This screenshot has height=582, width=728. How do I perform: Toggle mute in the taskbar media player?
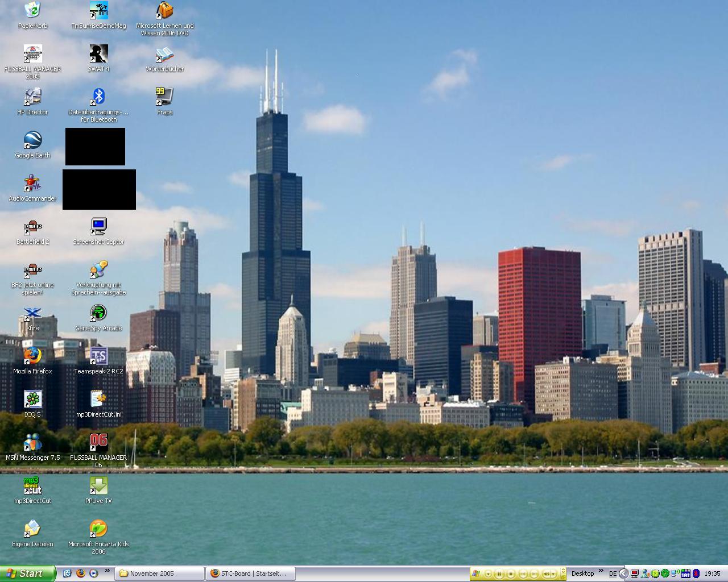click(547, 574)
